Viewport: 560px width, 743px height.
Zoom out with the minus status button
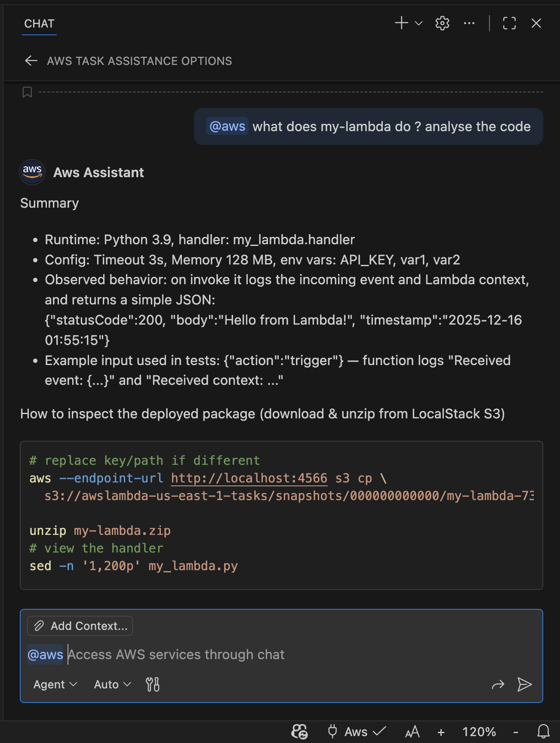coord(516,732)
